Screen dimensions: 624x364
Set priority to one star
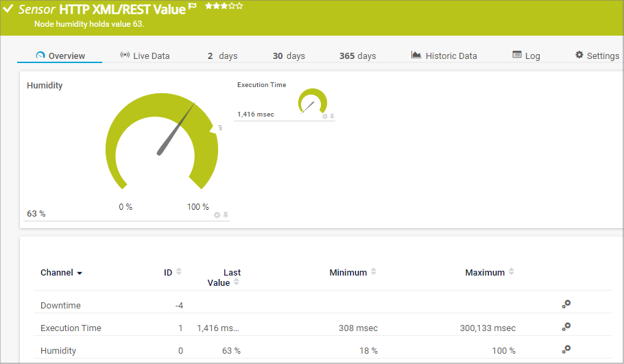(208, 5)
